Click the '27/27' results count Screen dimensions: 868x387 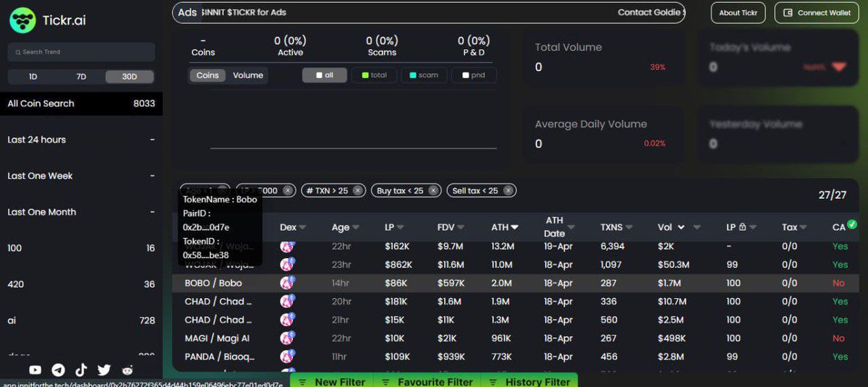coord(833,195)
